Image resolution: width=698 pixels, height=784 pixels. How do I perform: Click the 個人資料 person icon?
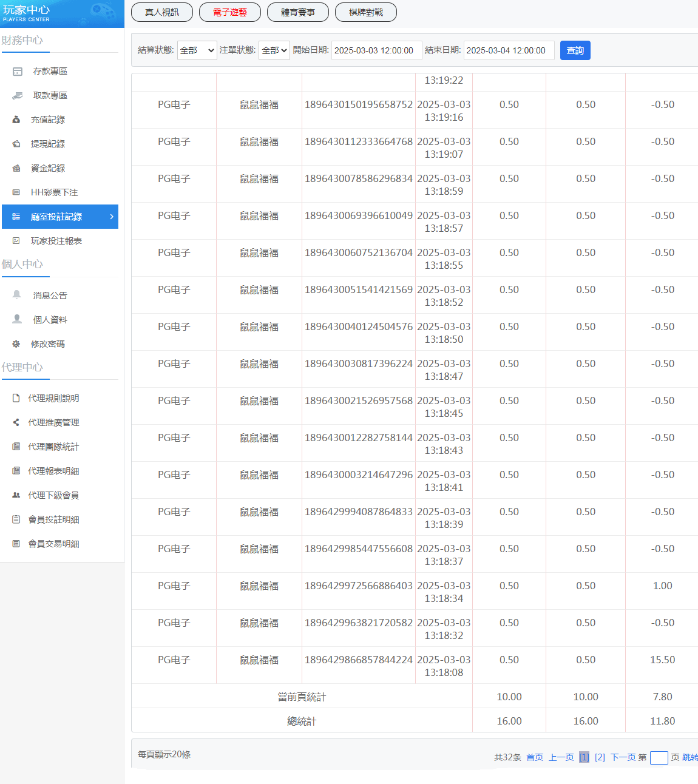(x=17, y=319)
